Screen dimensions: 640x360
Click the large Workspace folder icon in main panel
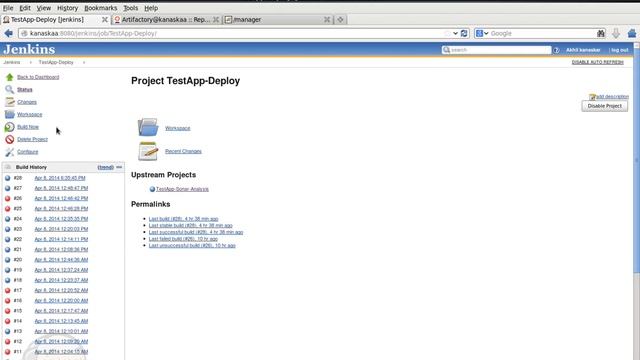coord(148,127)
